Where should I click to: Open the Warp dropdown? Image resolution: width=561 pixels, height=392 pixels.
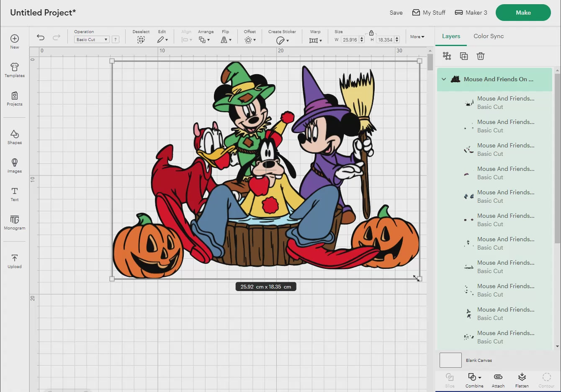(316, 40)
